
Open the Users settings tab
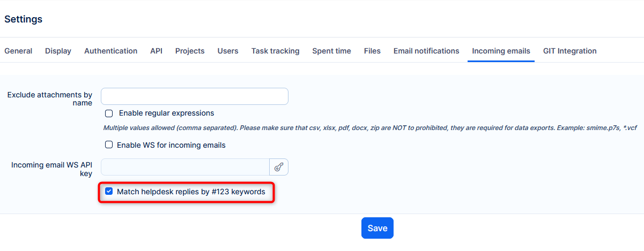[228, 51]
